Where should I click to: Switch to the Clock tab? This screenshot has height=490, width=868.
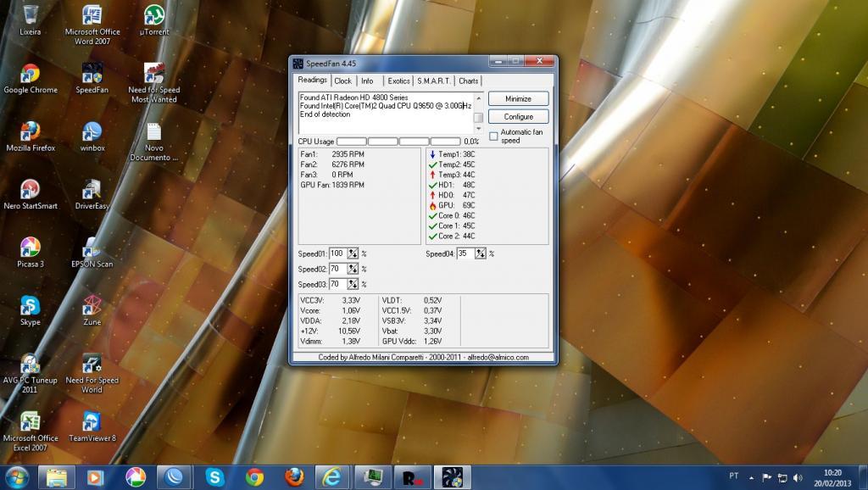pyautogui.click(x=342, y=81)
